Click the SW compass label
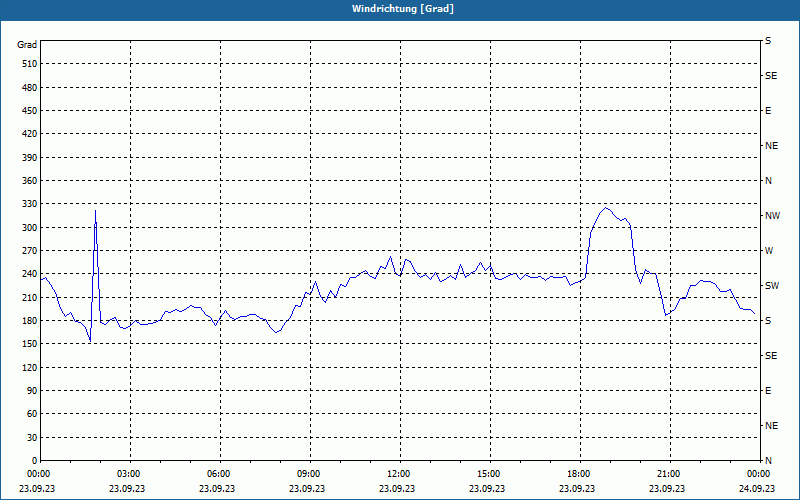This screenshot has height=500, width=800. coord(772,286)
